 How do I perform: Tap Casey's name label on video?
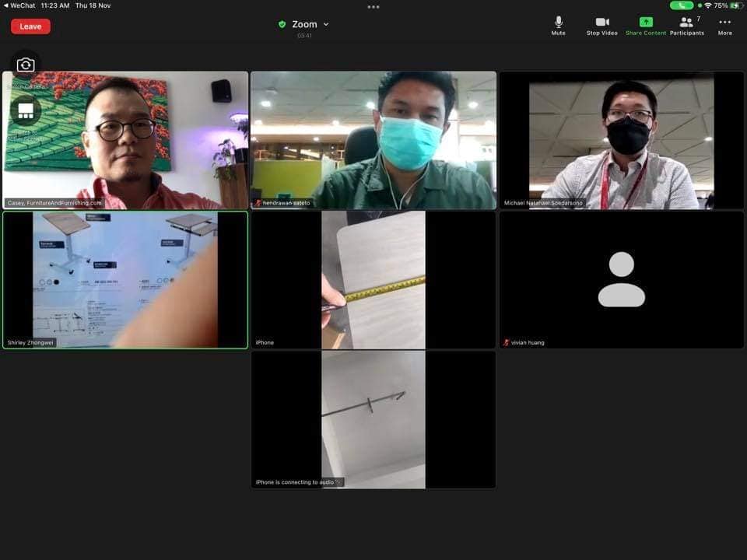(54, 203)
